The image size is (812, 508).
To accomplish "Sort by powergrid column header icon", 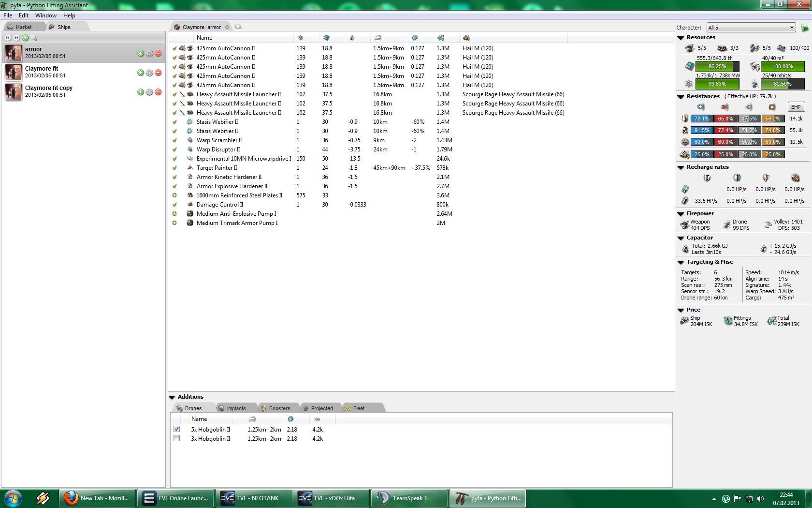I will tap(300, 38).
